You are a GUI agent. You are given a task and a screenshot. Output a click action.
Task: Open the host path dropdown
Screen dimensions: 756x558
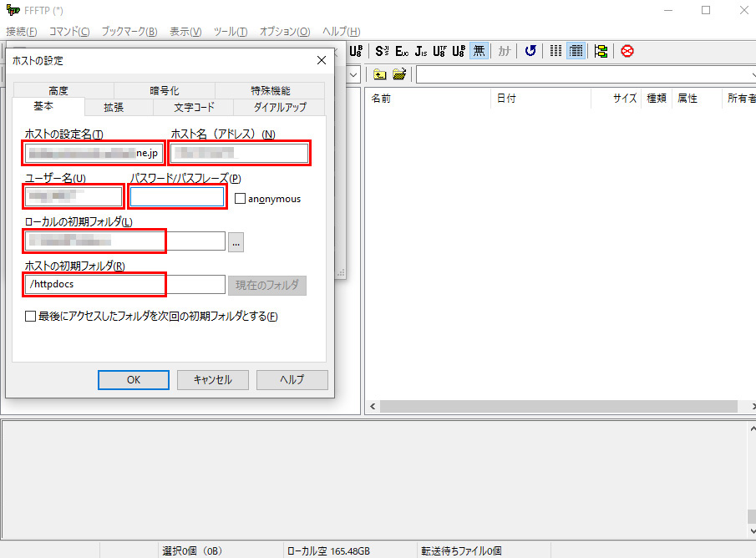point(750,74)
